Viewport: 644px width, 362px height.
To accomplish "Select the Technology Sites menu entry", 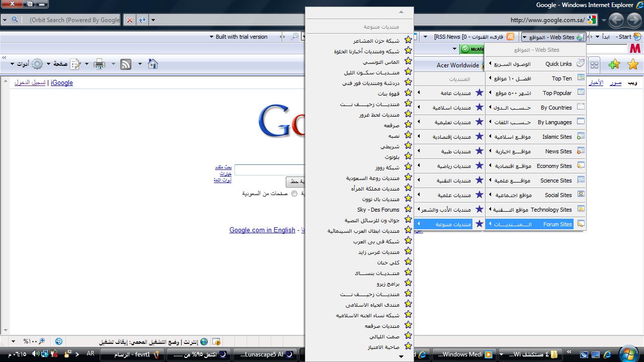I will pyautogui.click(x=536, y=210).
